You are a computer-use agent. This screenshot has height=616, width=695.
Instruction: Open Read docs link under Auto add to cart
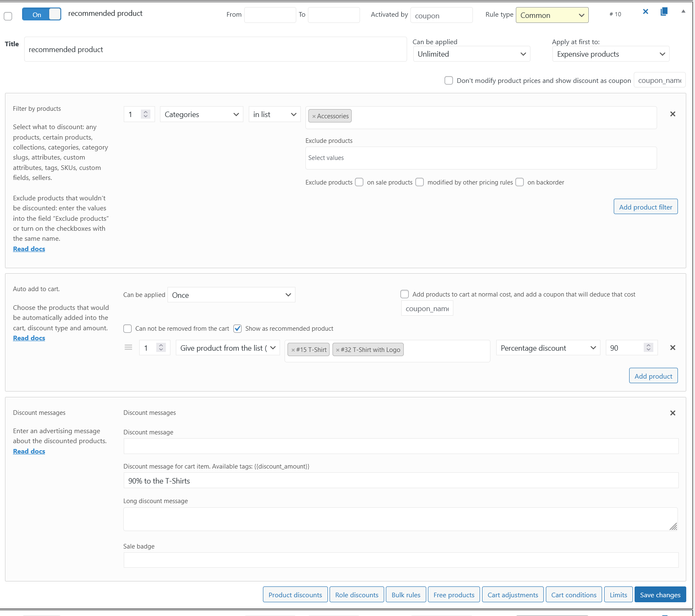29,338
